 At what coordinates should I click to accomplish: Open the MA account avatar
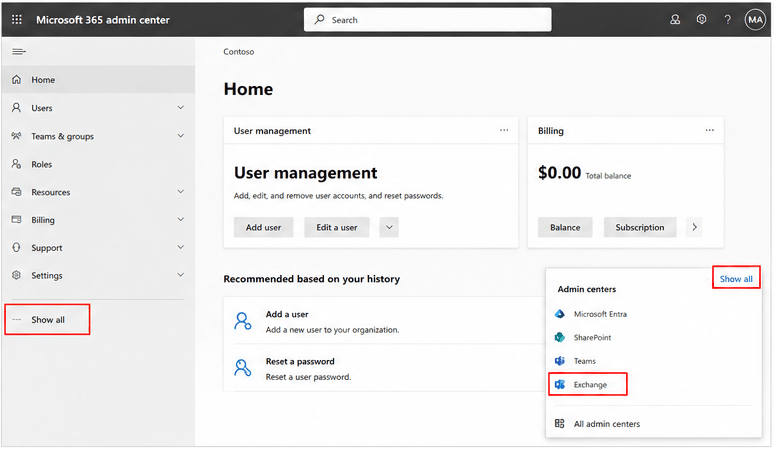coord(755,20)
